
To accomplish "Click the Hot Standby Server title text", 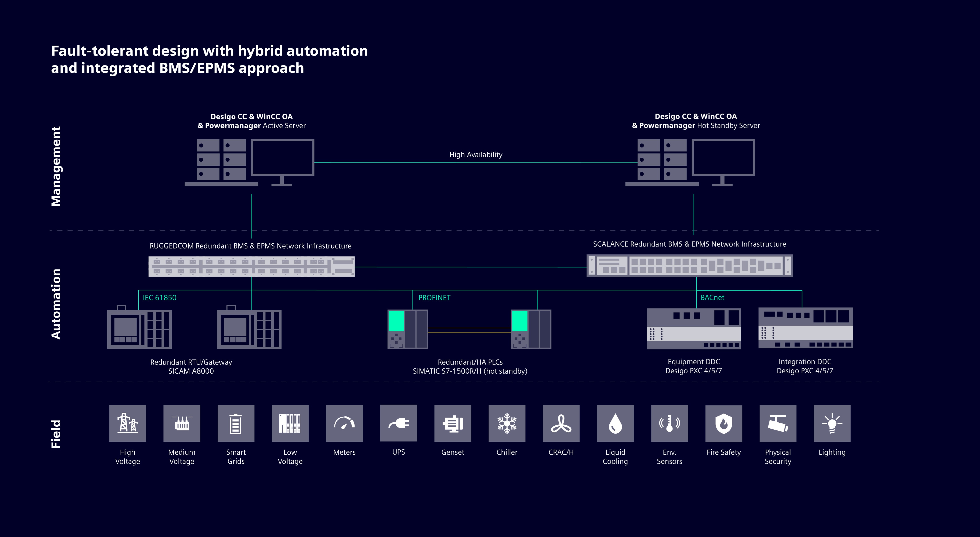I will coord(696,121).
